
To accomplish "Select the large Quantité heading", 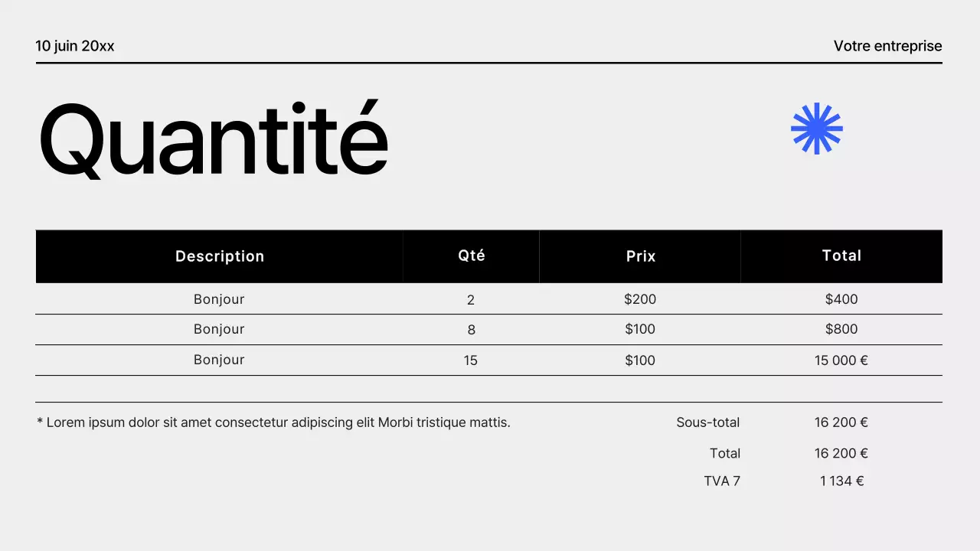I will (213, 140).
